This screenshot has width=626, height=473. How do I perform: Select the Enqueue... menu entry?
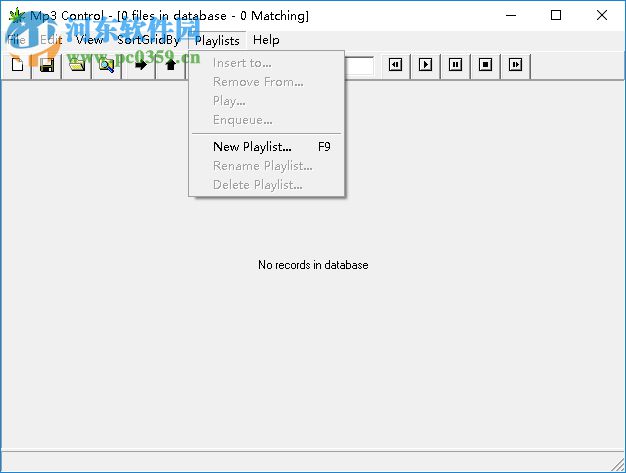click(266, 120)
